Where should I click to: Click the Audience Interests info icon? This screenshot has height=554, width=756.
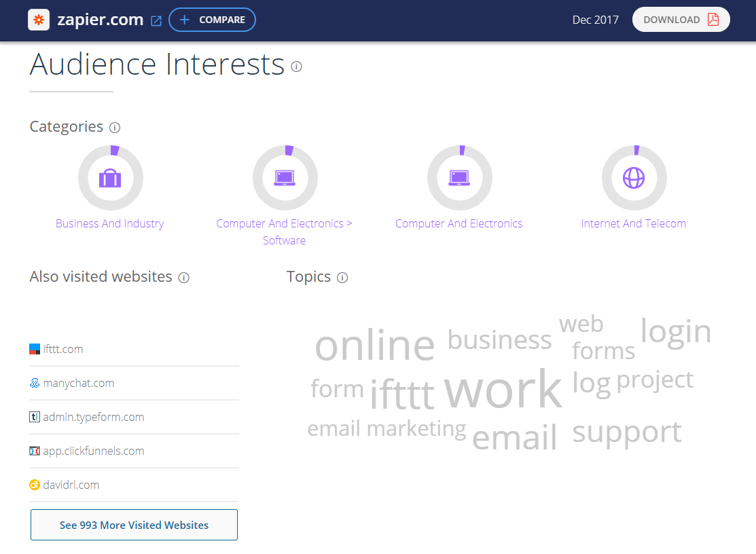coord(296,67)
